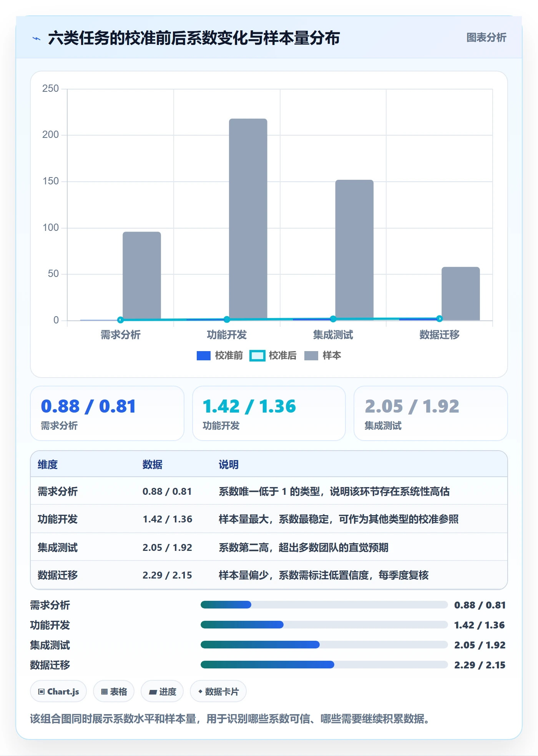Click the 需求分析 progress bar

[324, 605]
